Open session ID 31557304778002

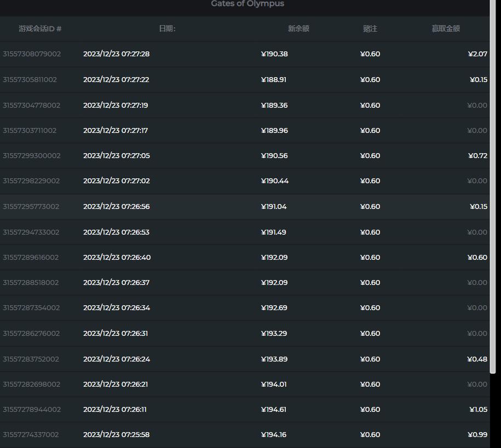(31, 106)
